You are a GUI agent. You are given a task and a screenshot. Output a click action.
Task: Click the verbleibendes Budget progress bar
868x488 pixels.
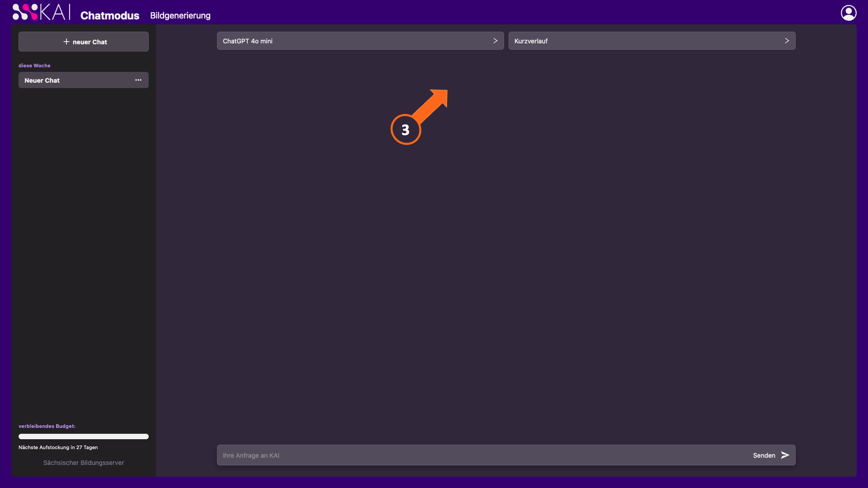click(84, 436)
